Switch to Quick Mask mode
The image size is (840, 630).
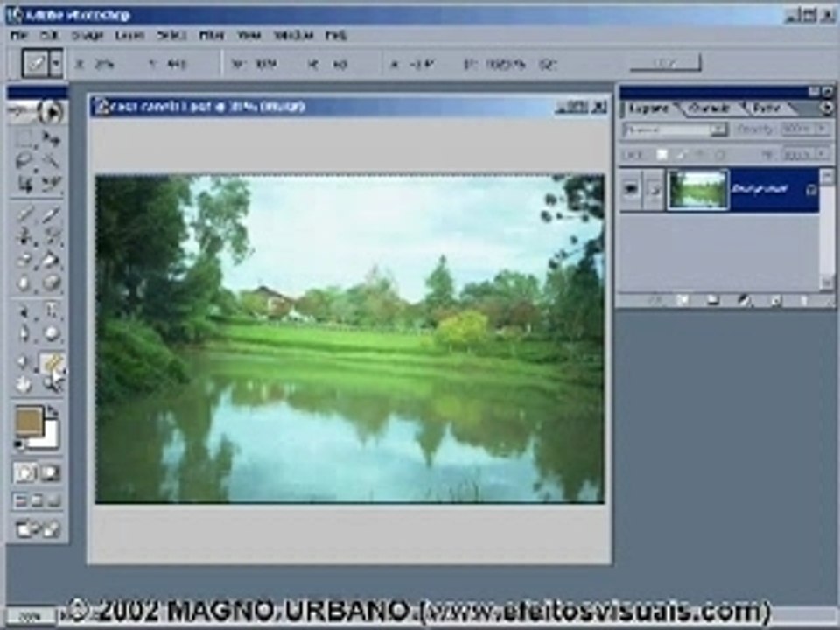(x=51, y=473)
